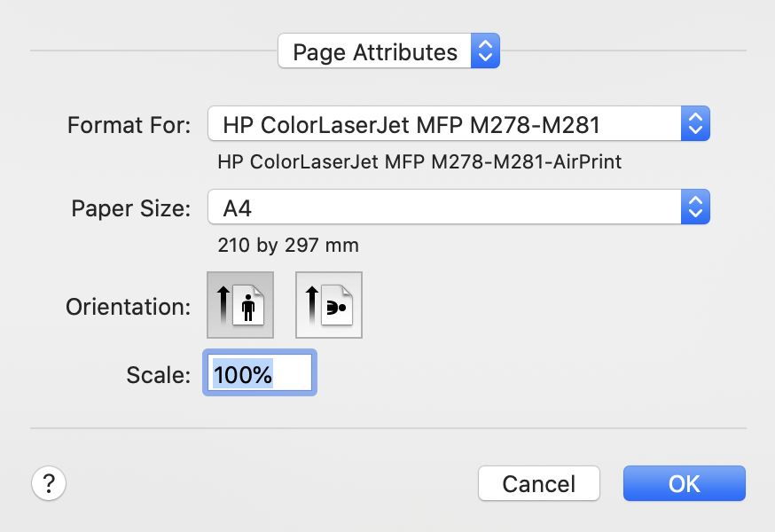
Task: Open the HP ColorLaserJet MFP printer dropdown
Action: [458, 123]
